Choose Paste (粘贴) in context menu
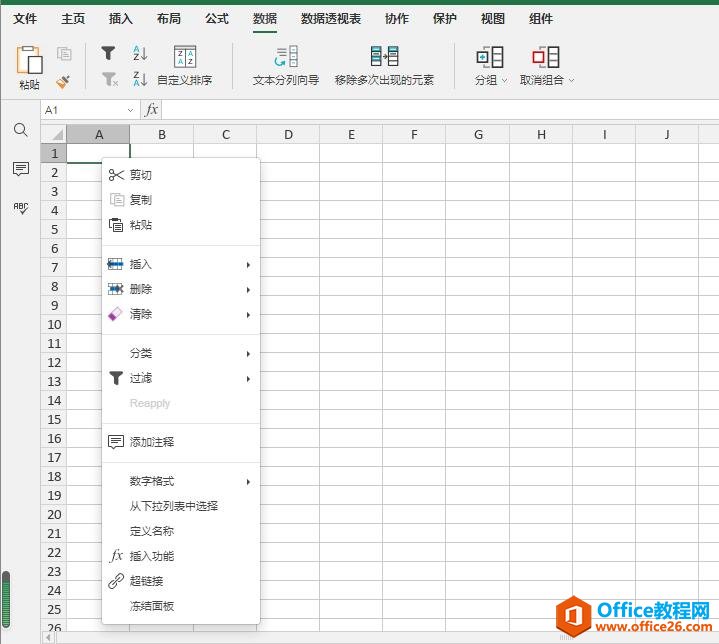 coord(181,225)
